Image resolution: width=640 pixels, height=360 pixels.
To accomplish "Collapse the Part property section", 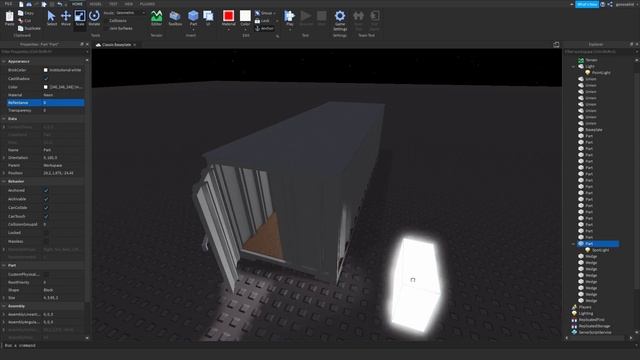I will click(x=4, y=265).
